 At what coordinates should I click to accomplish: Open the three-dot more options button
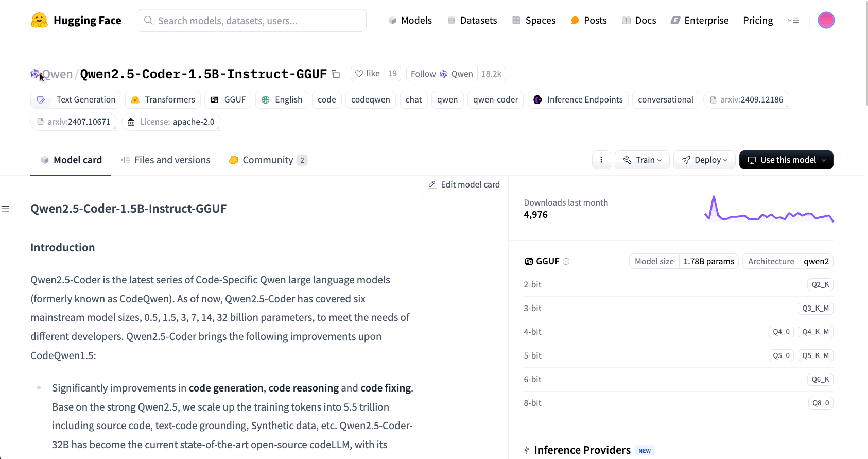601,160
